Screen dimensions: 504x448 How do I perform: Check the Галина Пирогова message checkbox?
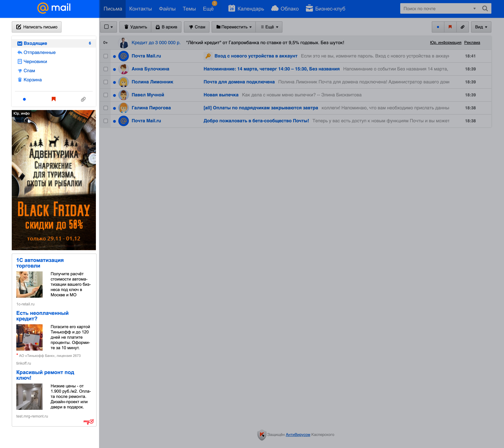[x=106, y=108]
